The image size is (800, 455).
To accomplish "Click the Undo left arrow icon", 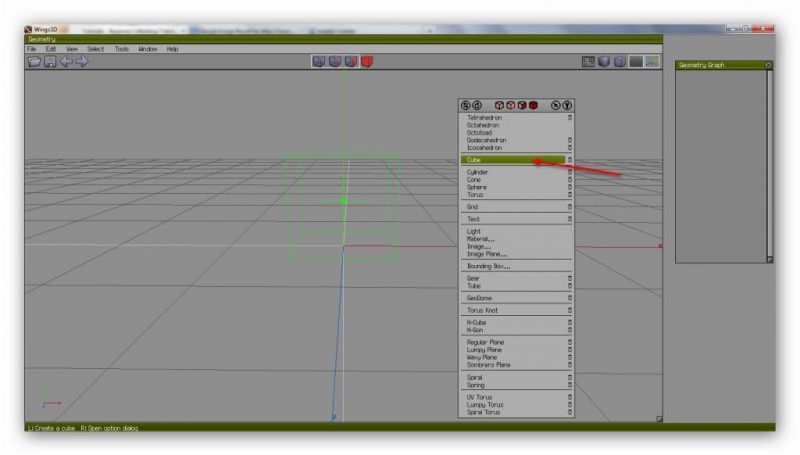I will click(66, 62).
